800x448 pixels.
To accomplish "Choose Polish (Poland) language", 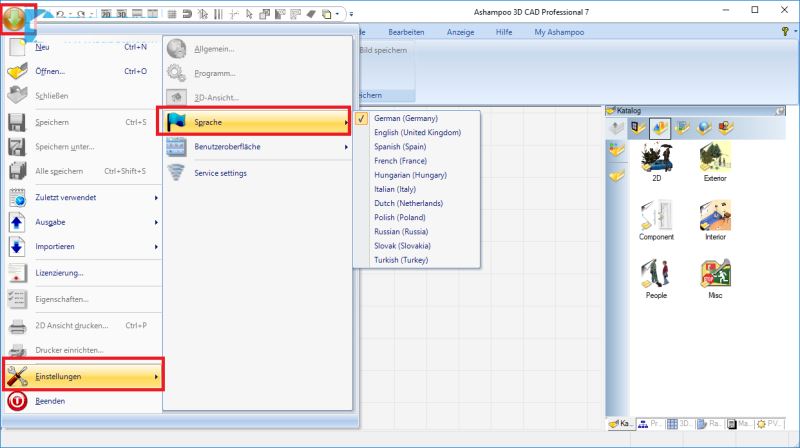I will point(417,217).
